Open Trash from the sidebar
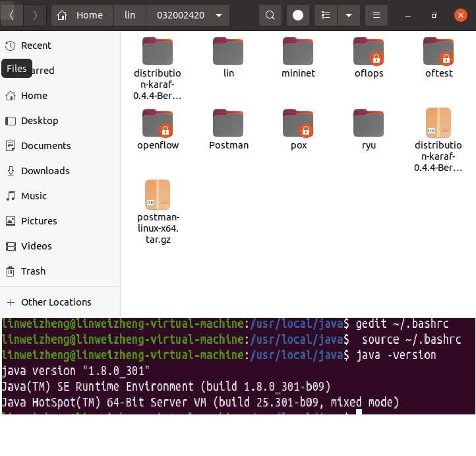476x456 pixels. (x=33, y=271)
